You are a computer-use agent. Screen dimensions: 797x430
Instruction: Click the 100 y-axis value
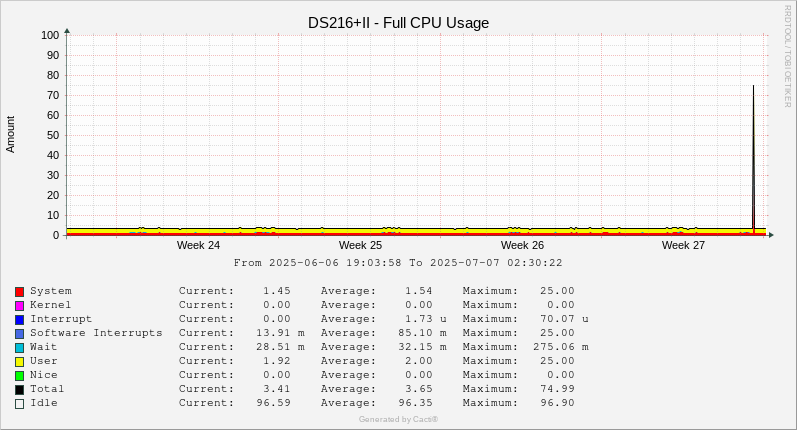tap(50, 35)
